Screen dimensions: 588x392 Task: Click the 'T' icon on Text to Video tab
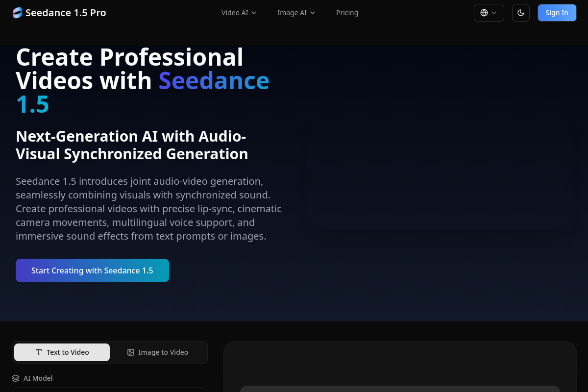[x=39, y=352]
